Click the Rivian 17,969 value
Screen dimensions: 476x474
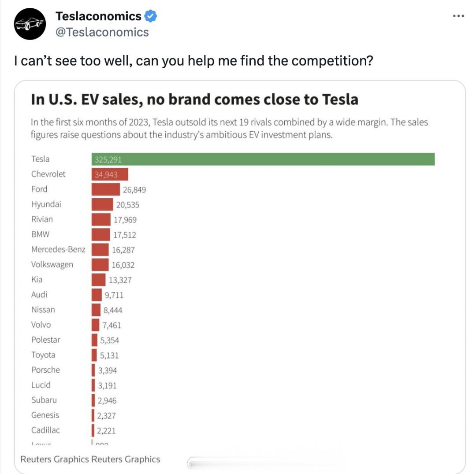125,220
